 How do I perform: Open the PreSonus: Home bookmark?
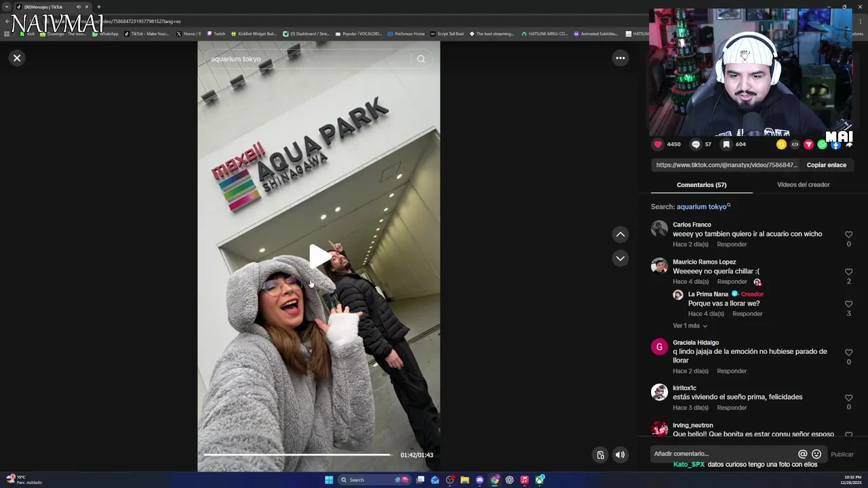406,33
